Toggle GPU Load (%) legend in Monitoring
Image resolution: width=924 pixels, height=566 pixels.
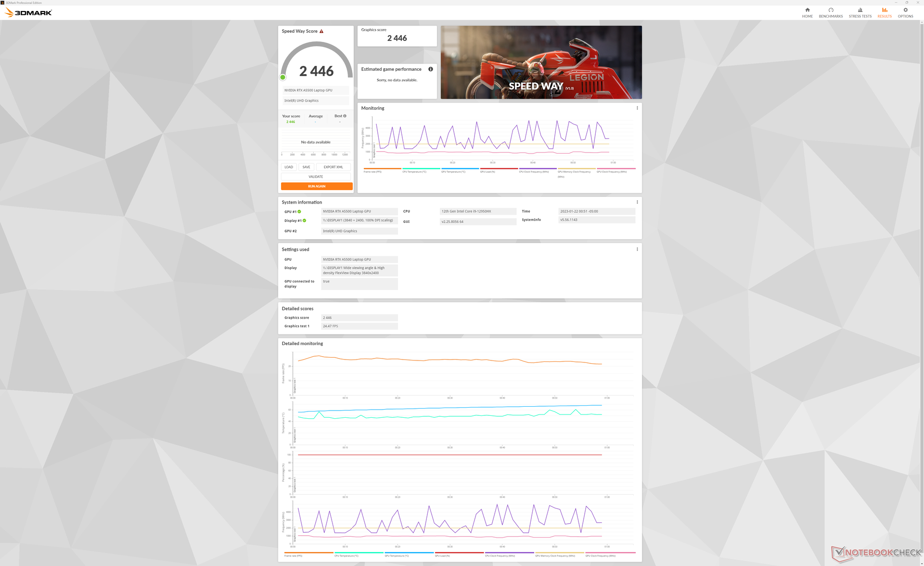tap(488, 171)
